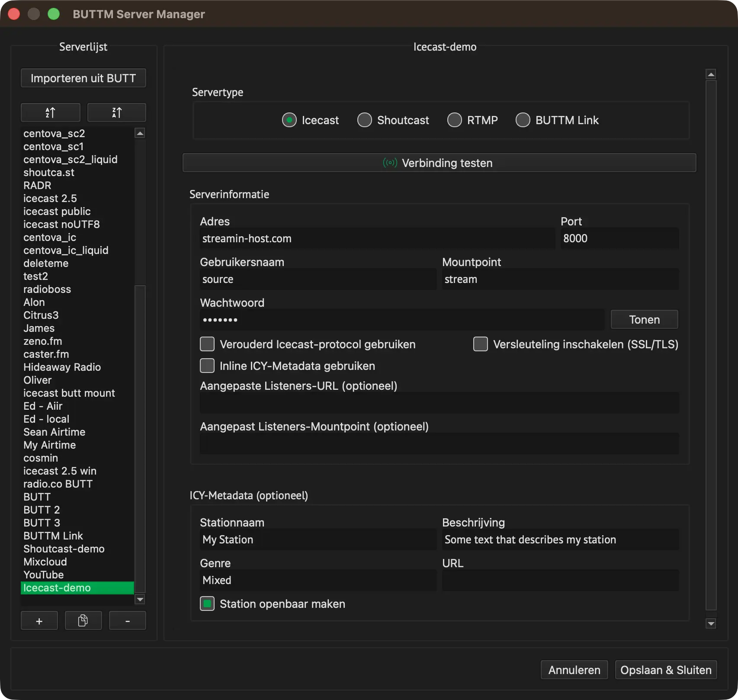Click the settings panel scroll-down arrow
738x700 pixels.
coord(711,623)
